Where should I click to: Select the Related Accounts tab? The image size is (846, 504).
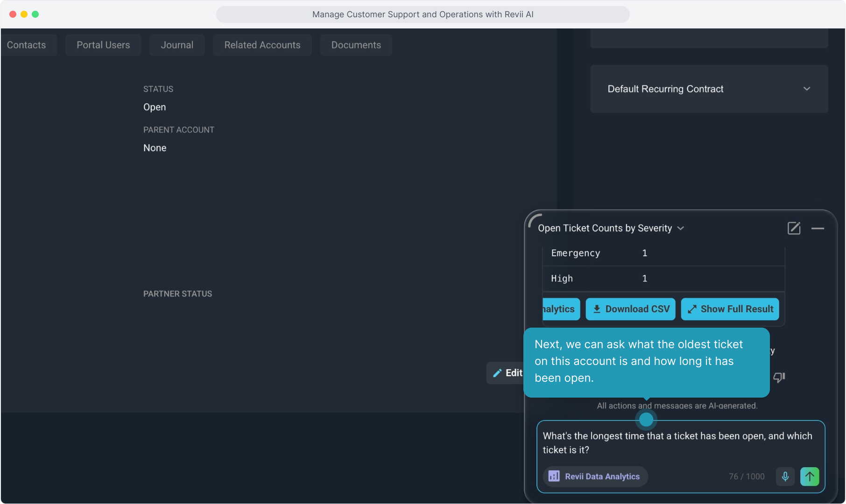262,45
